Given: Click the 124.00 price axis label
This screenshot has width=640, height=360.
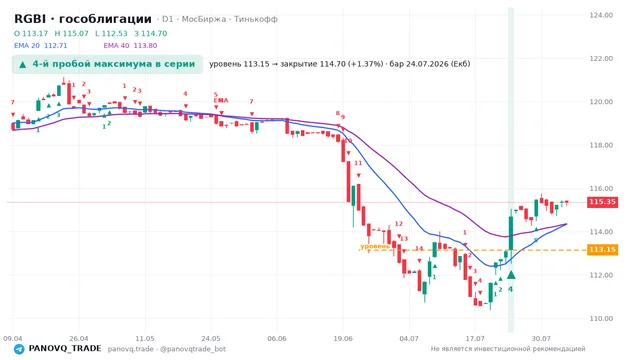Looking at the screenshot, I should [601, 15].
